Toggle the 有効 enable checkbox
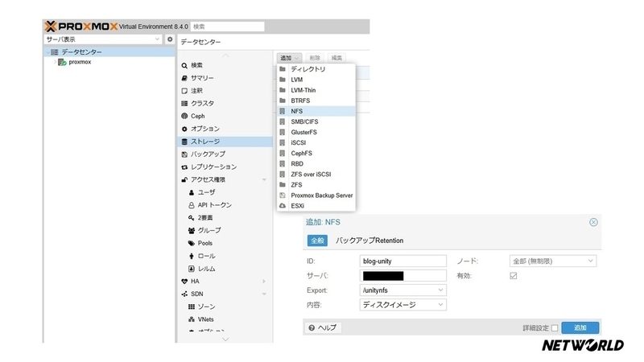Viewport: 644px width, 362px height. 514,276
